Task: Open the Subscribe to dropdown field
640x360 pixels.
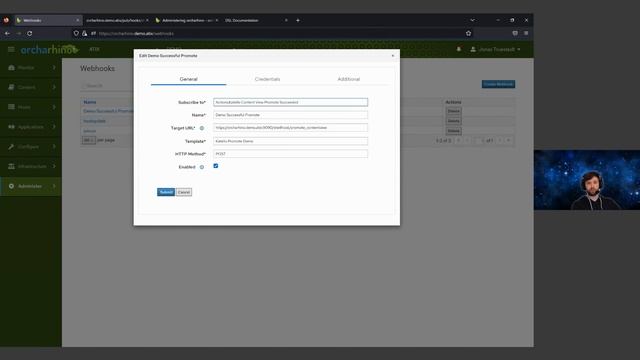Action: point(290,102)
